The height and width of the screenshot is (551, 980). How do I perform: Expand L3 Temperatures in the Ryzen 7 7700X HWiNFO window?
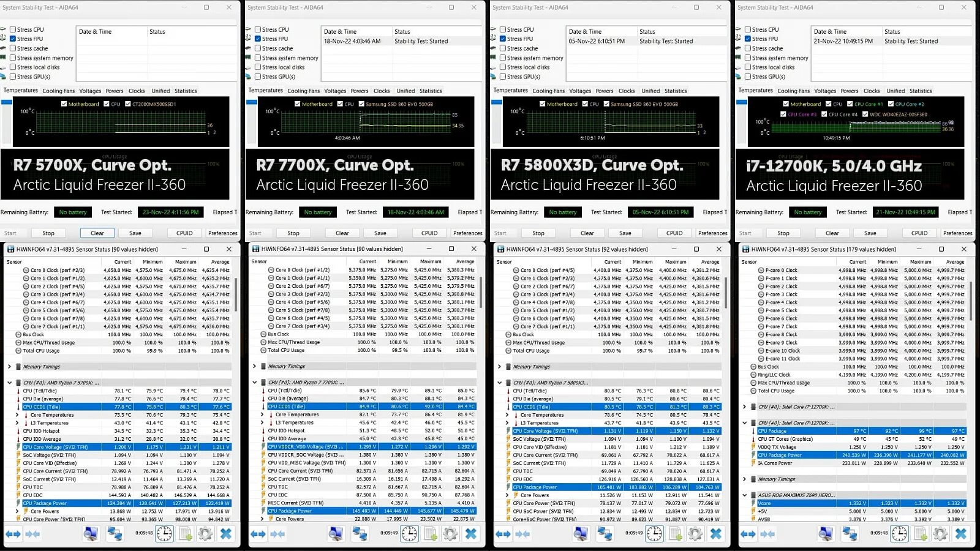262,422
